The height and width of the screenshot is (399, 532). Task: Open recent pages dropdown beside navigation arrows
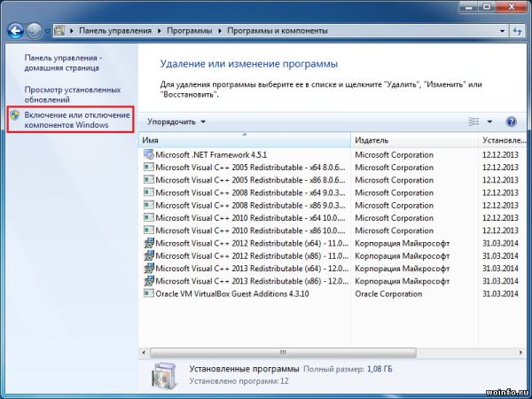47,31
